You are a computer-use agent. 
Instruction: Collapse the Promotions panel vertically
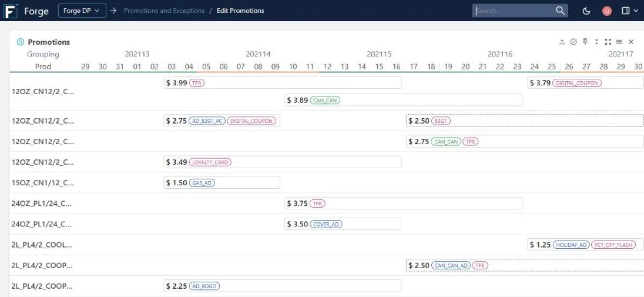pyautogui.click(x=597, y=42)
